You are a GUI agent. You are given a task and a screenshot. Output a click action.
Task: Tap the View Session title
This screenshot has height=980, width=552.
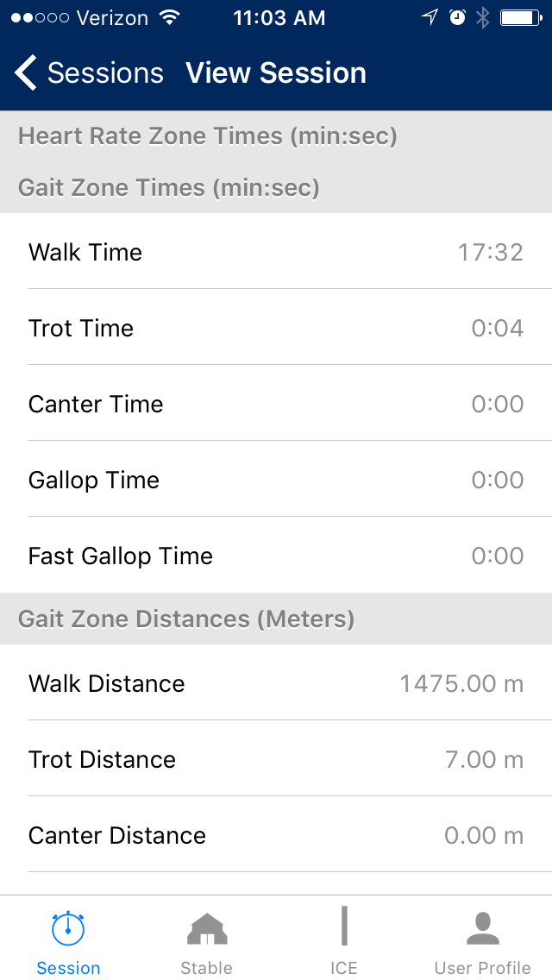tap(276, 73)
